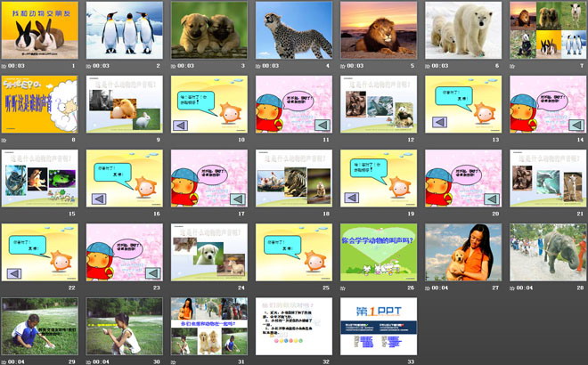
Task: Select slide 30 girl sitting on grass
Action: (x=125, y=327)
